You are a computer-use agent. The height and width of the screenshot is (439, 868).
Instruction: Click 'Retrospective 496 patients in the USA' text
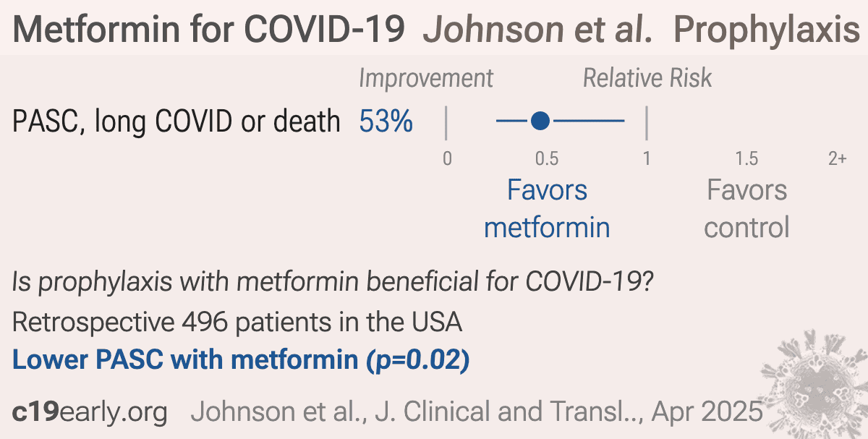click(237, 322)
